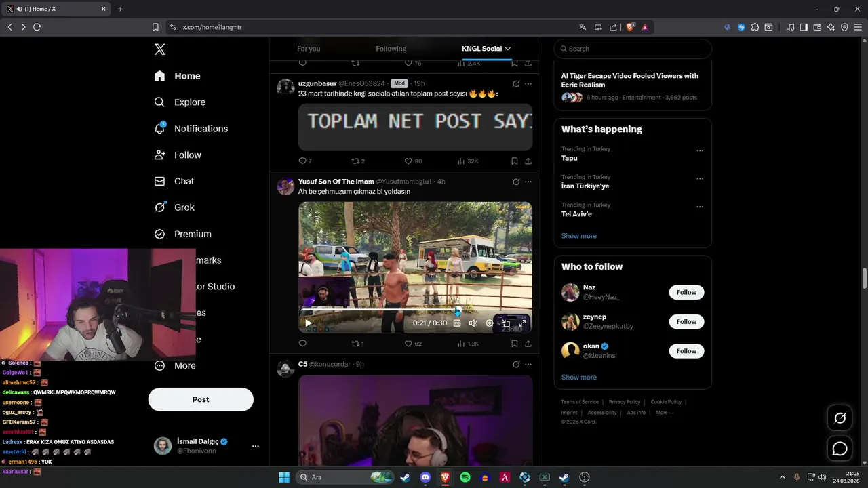
Task: Open more options for İran Türkiye'ye trend
Action: [x=700, y=179]
